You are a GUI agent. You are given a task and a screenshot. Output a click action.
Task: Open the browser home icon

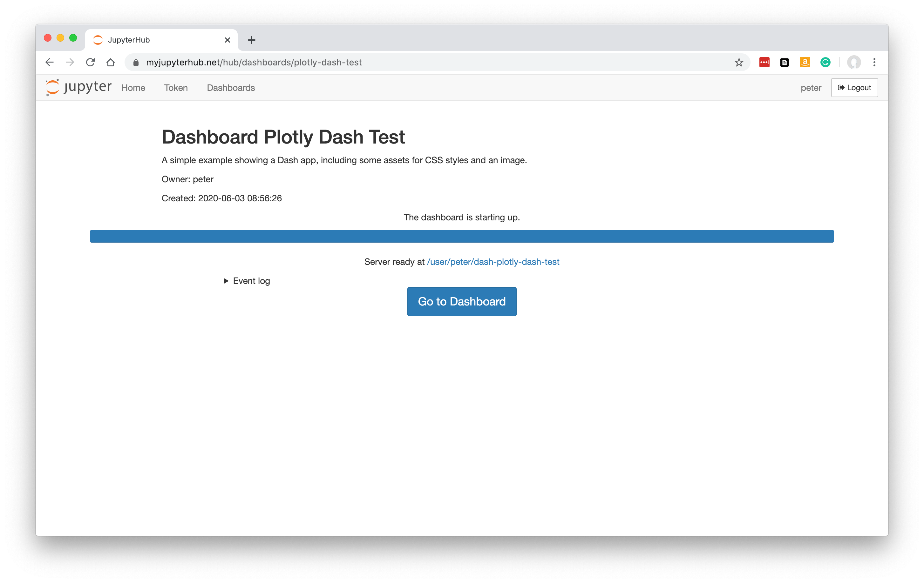[x=111, y=62]
